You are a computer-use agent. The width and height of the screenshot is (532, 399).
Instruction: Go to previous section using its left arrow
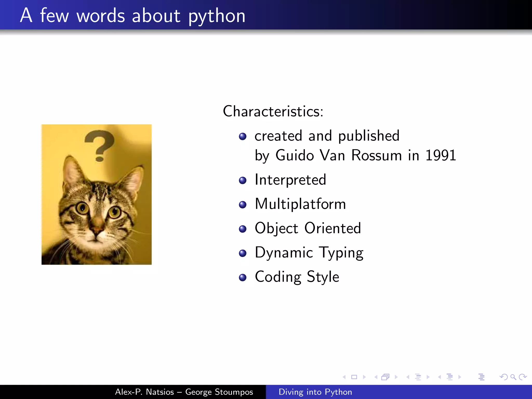[x=440, y=377]
